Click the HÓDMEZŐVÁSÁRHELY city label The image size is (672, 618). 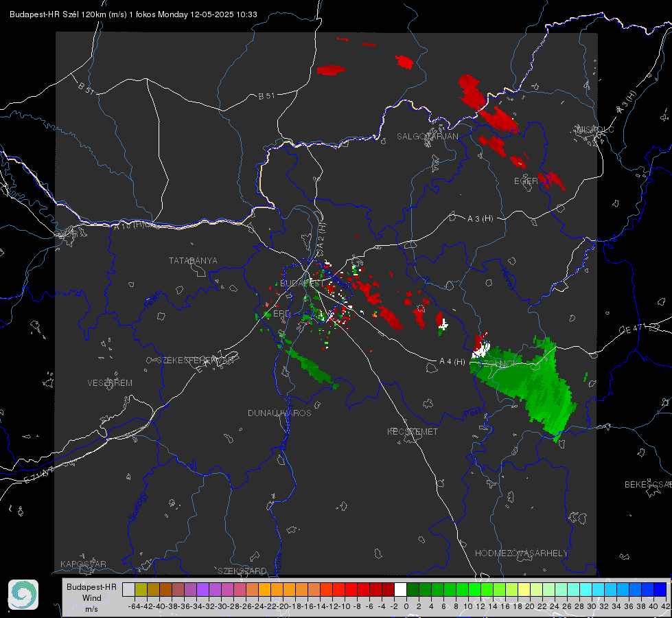(521, 553)
